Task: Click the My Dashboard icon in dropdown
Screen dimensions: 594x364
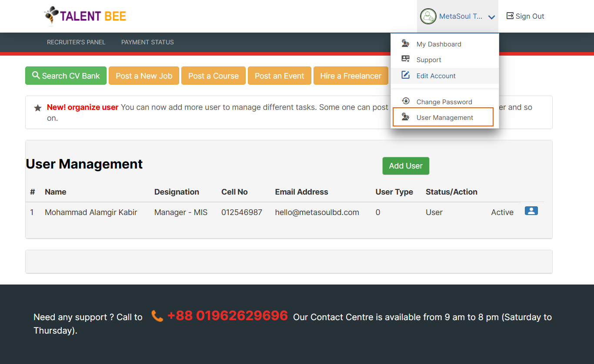Action: coord(405,44)
